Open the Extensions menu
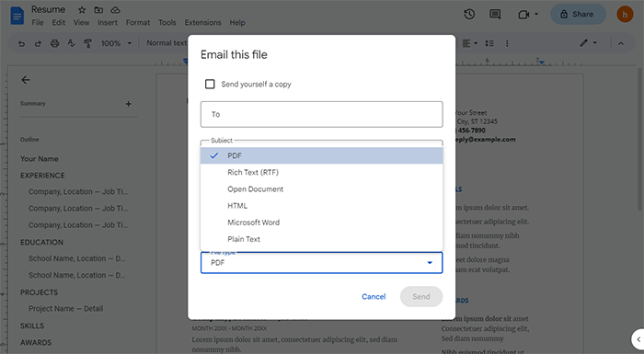644x354 pixels. (x=203, y=23)
